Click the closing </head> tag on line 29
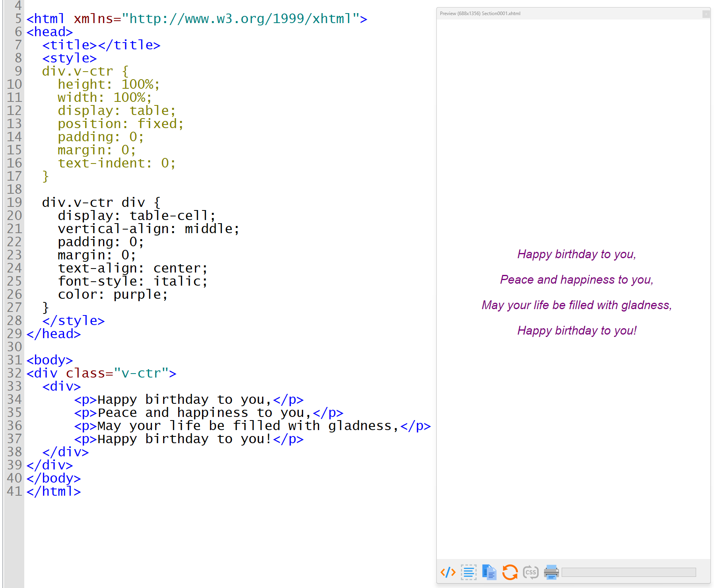The height and width of the screenshot is (588, 714). pos(54,334)
